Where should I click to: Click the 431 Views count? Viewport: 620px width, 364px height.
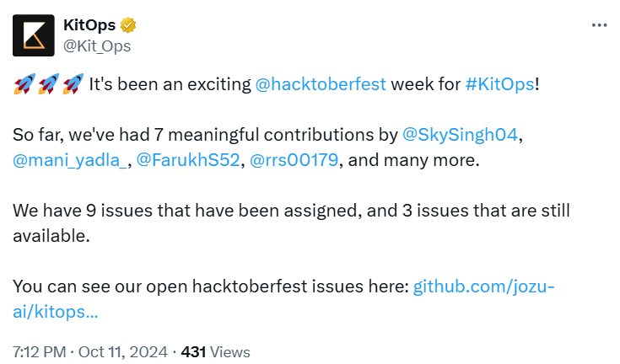click(216, 351)
